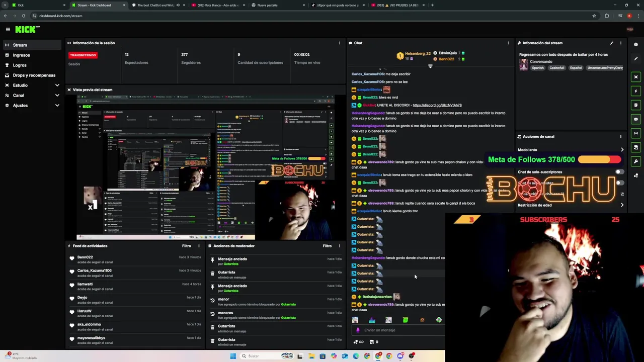644x362 pixels.
Task: Open Drops y recompensas in sidebar
Action: tap(33, 75)
